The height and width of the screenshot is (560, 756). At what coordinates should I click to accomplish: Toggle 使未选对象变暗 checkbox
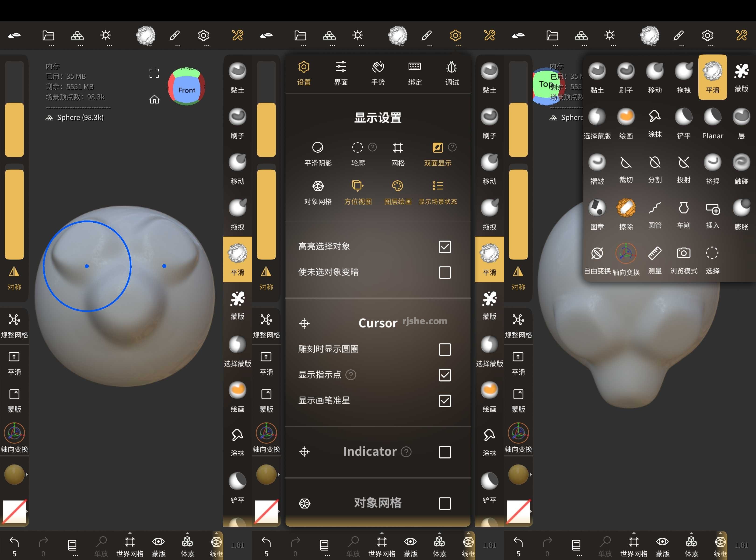point(445,272)
